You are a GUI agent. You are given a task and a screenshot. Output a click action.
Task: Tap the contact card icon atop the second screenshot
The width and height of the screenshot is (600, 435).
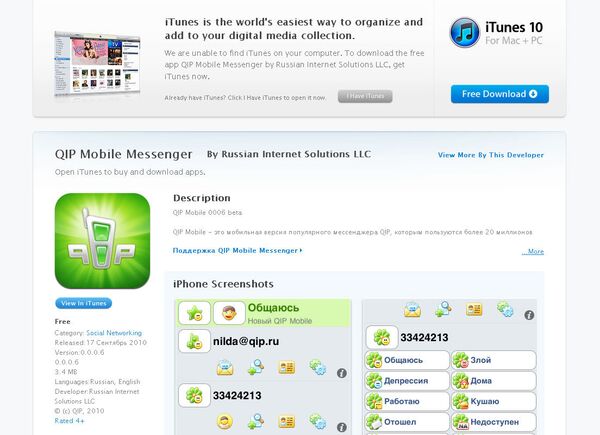[x=474, y=310]
